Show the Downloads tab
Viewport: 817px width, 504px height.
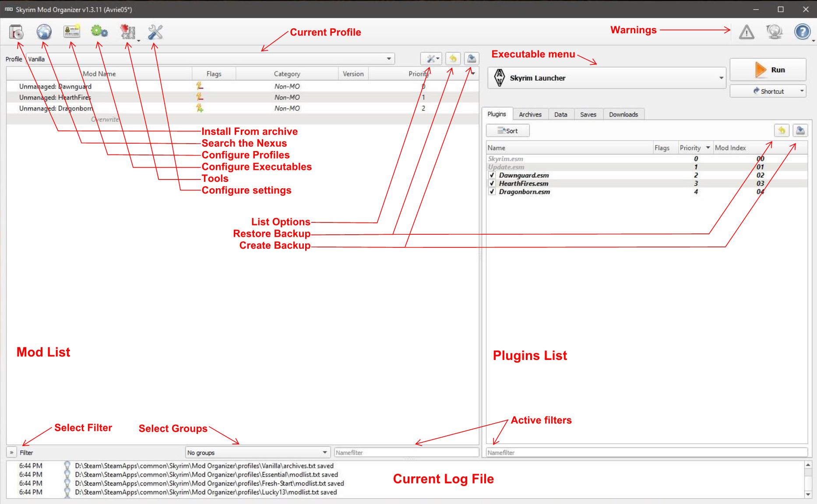623,114
